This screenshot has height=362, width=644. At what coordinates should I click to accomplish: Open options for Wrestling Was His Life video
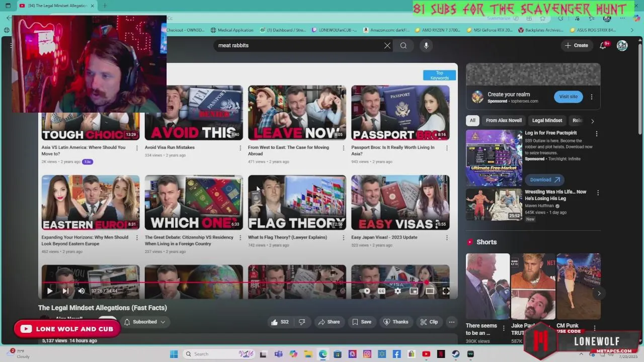tap(598, 193)
